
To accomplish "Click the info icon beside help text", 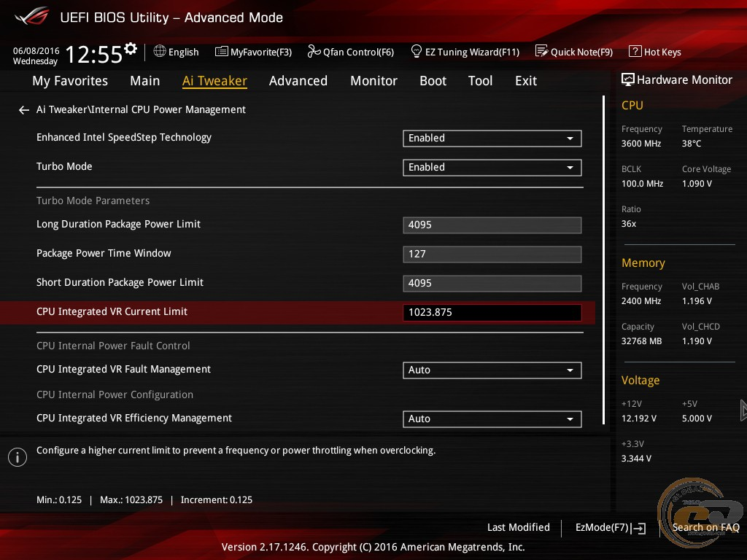I will [x=18, y=457].
